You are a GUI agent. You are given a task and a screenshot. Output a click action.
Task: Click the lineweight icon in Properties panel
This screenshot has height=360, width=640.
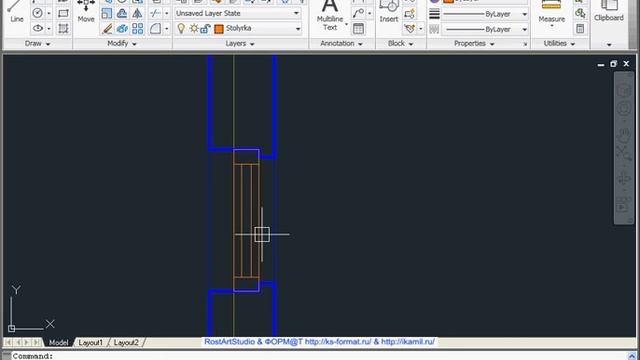[434, 14]
